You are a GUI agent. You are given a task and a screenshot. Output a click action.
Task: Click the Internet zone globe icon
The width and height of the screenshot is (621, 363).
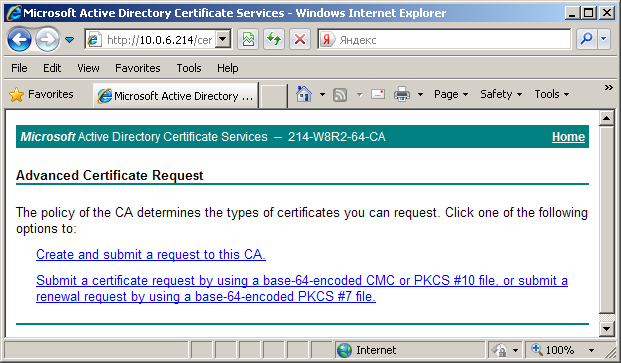point(344,350)
